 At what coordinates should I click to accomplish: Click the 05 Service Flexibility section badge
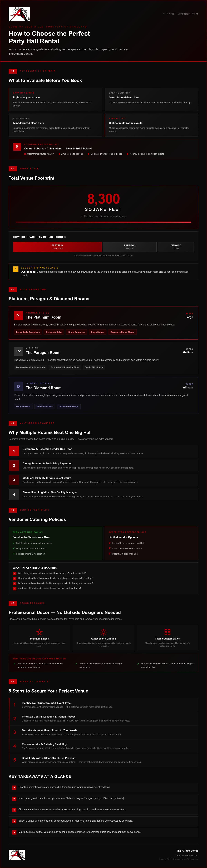(13, 510)
